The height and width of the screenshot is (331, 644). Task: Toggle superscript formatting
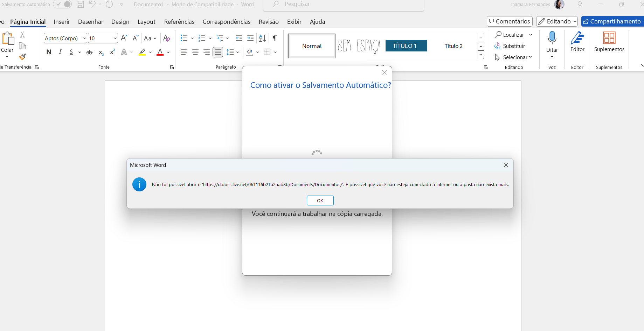coord(112,52)
